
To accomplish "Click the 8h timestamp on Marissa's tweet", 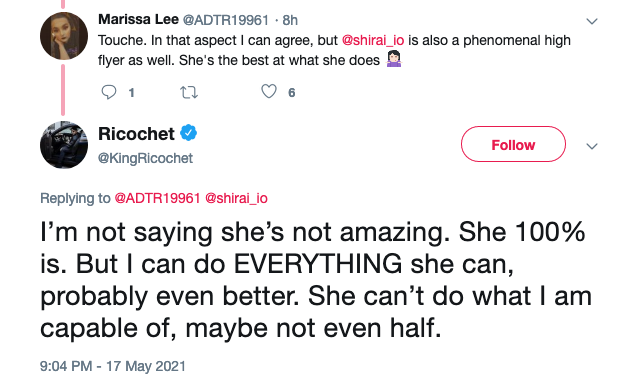I will [x=290, y=20].
